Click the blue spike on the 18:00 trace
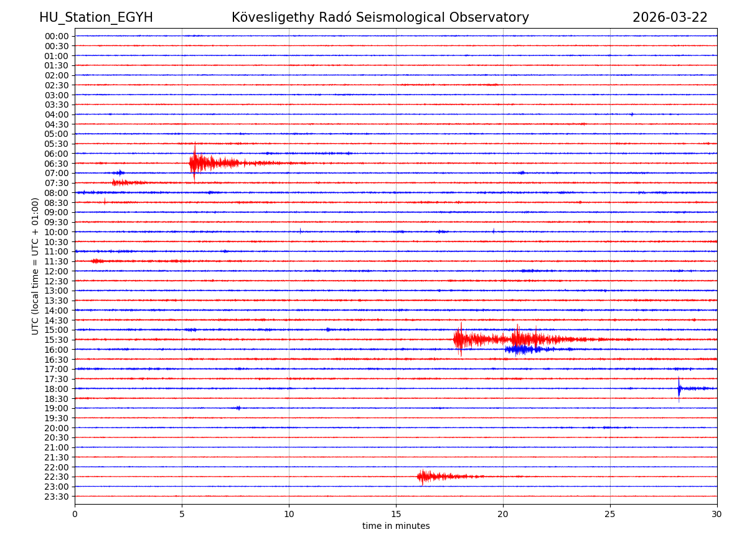 click(x=679, y=389)
